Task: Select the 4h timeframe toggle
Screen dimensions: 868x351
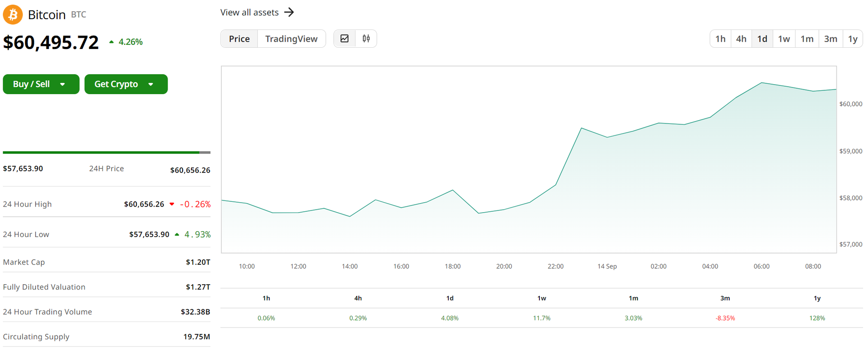Action: (741, 39)
